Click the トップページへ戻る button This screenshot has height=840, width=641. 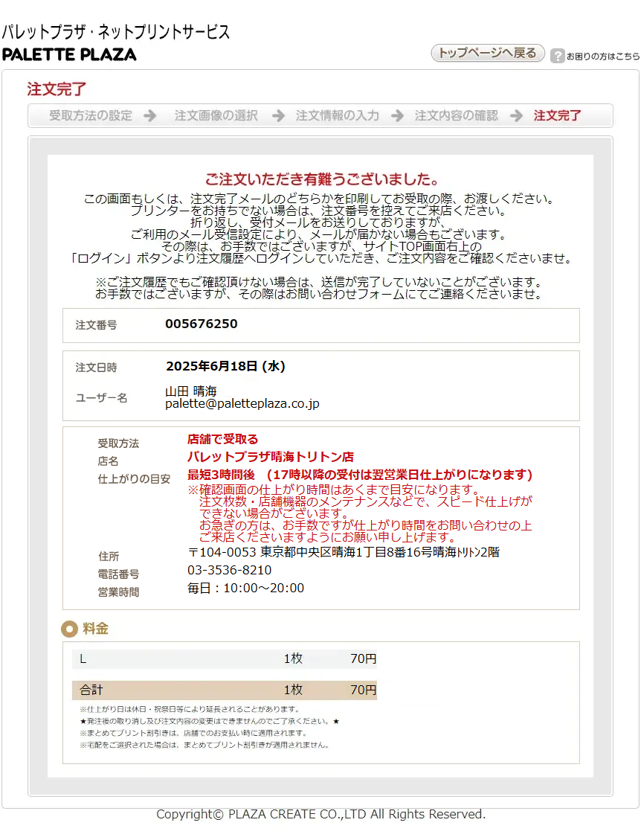pos(488,53)
